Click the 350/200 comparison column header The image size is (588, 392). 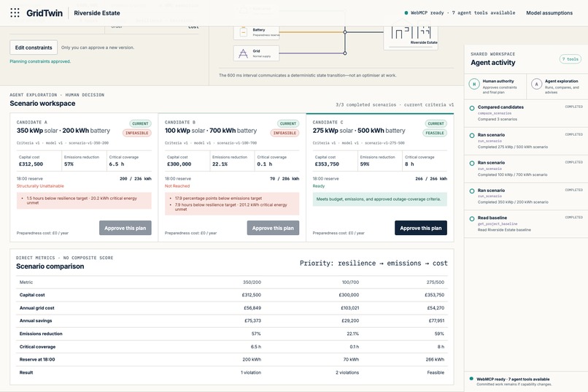click(252, 282)
